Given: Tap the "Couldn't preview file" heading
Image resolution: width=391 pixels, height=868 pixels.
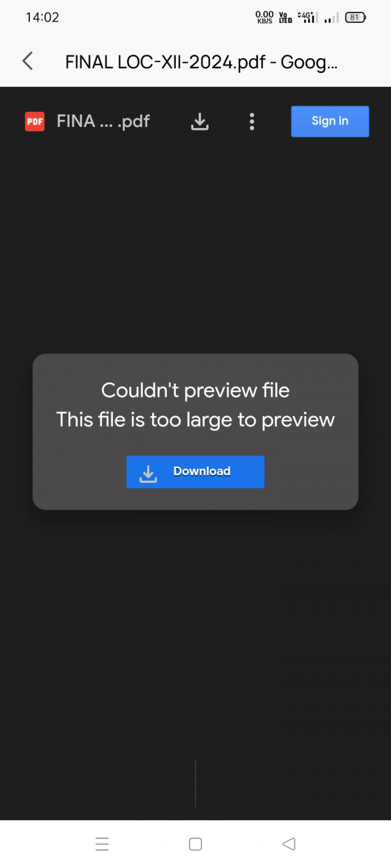Looking at the screenshot, I should coord(195,390).
